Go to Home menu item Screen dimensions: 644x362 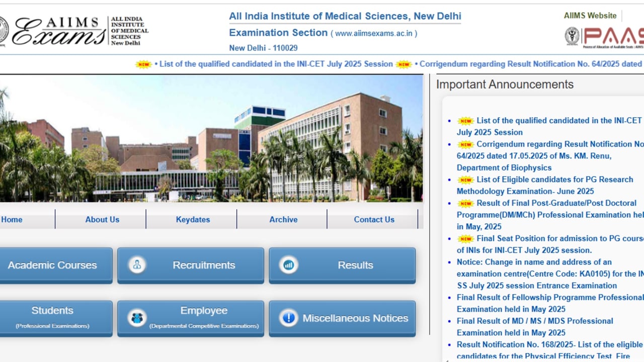click(x=12, y=219)
